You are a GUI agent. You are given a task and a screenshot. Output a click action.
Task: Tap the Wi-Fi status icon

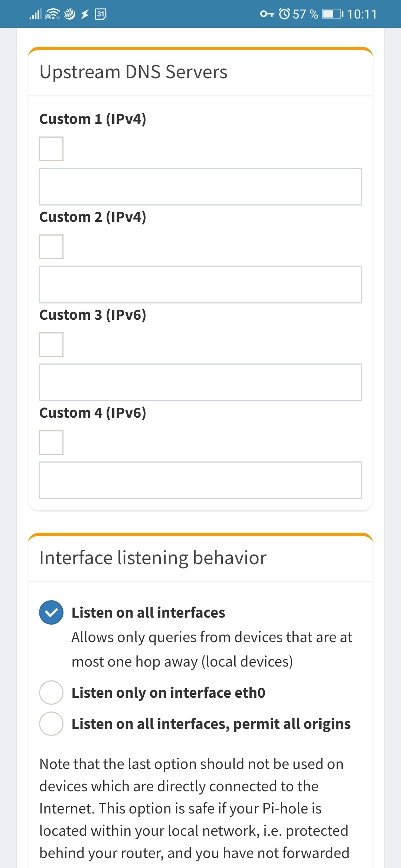(52, 14)
